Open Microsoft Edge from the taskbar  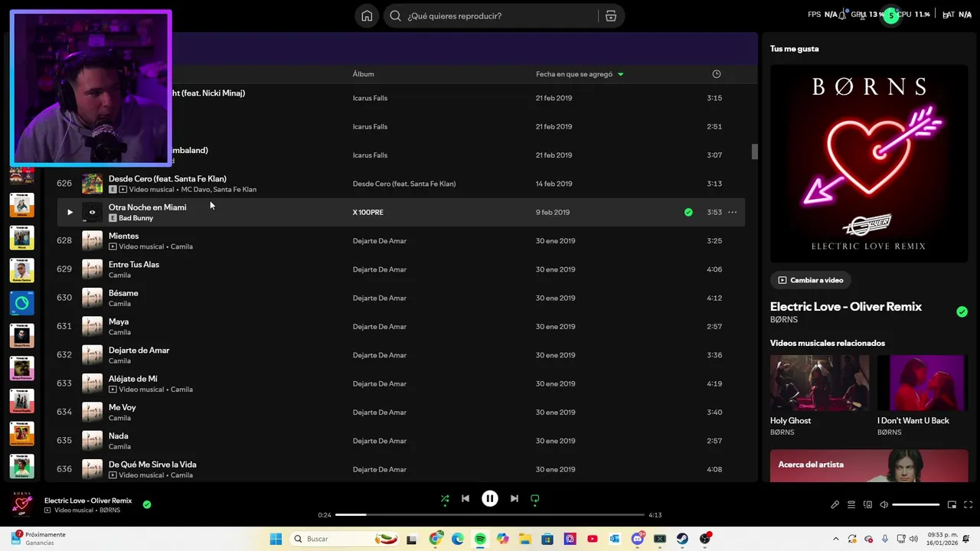coord(458,539)
